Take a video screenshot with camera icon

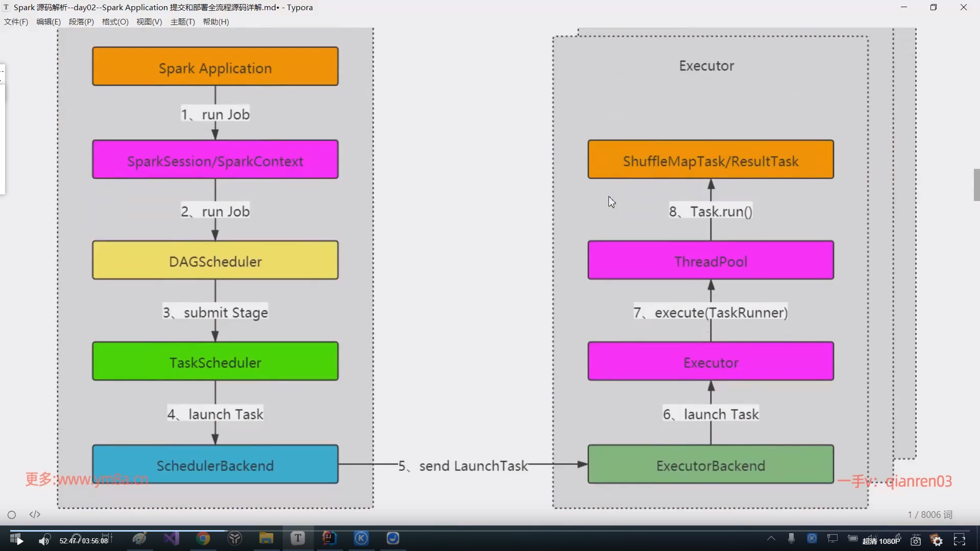pyautogui.click(x=916, y=540)
